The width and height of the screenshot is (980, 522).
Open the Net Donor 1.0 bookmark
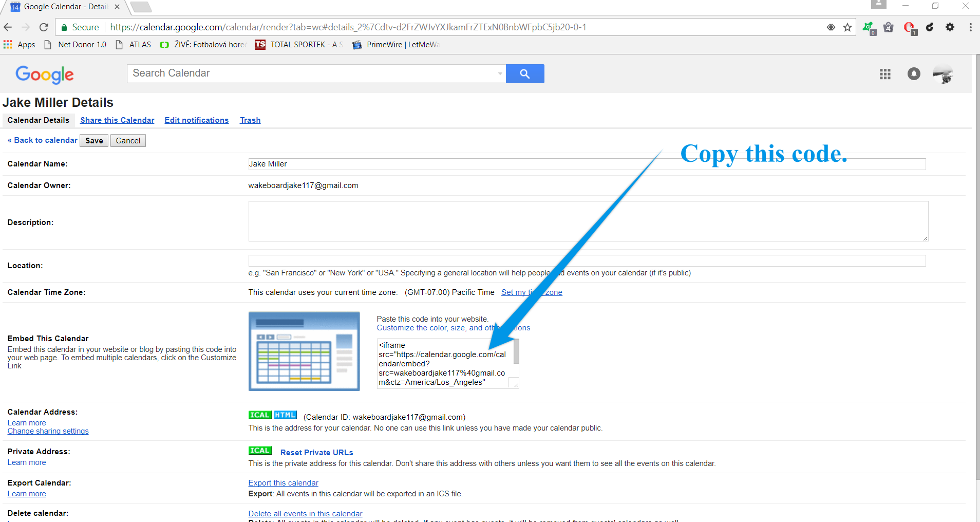[76, 45]
